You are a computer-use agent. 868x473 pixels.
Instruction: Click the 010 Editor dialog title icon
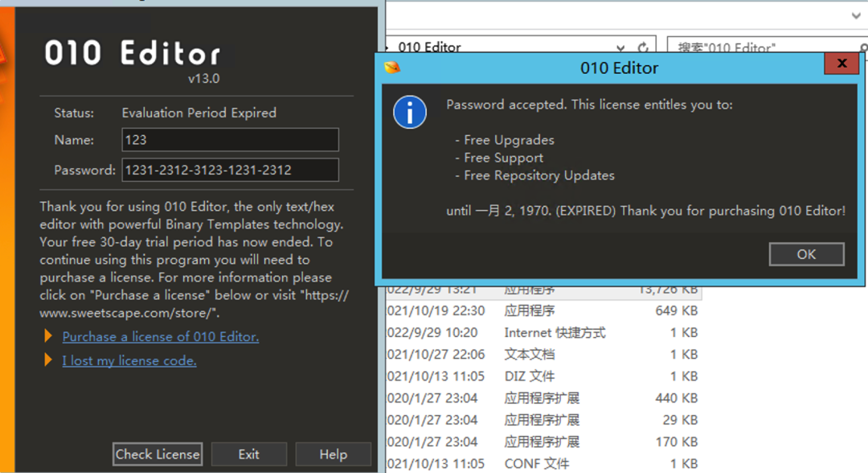(392, 68)
